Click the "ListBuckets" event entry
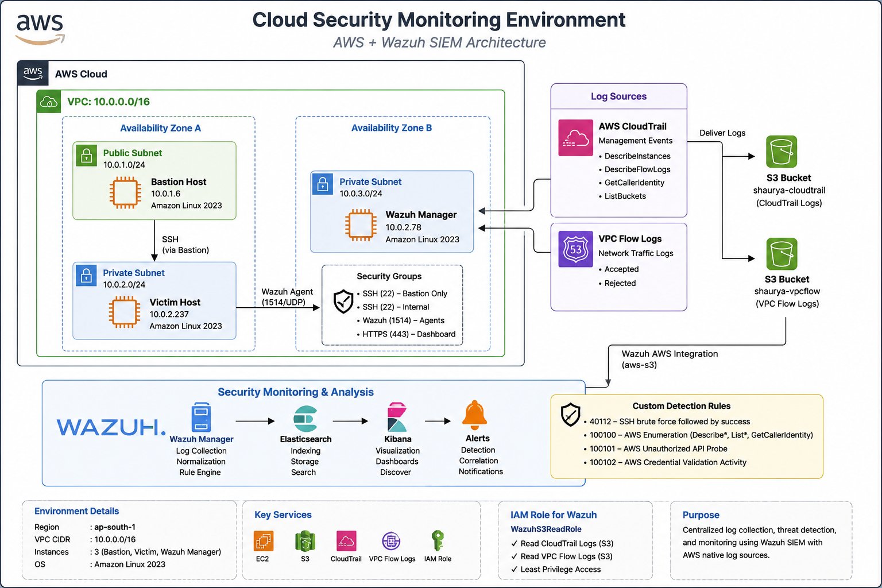Image resolution: width=882 pixels, height=588 pixels. tap(625, 196)
